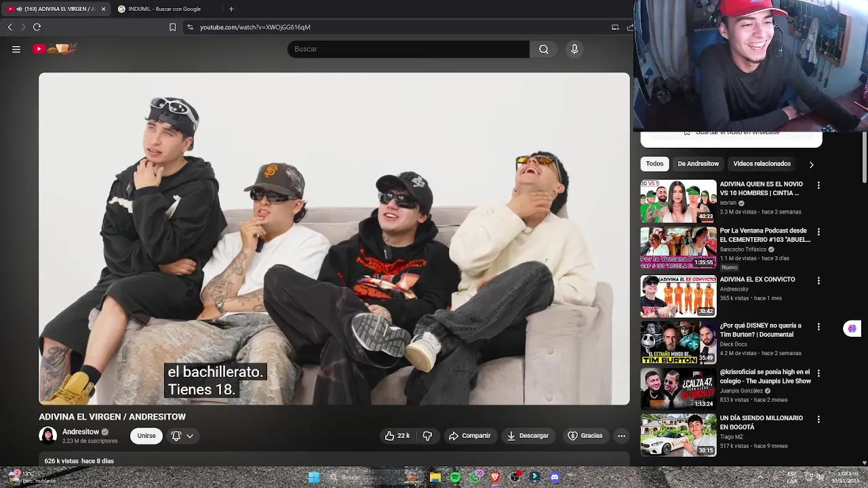This screenshot has height=488, width=868.
Task: Dislike the video with thumbs down
Action: [x=427, y=436]
